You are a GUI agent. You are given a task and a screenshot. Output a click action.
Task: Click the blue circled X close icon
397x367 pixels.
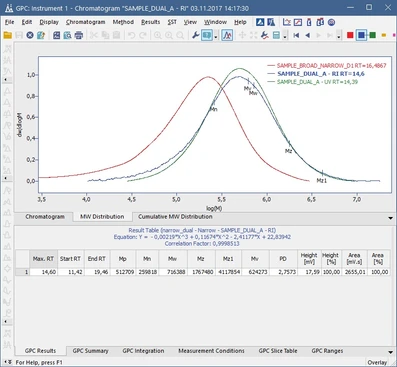point(30,35)
